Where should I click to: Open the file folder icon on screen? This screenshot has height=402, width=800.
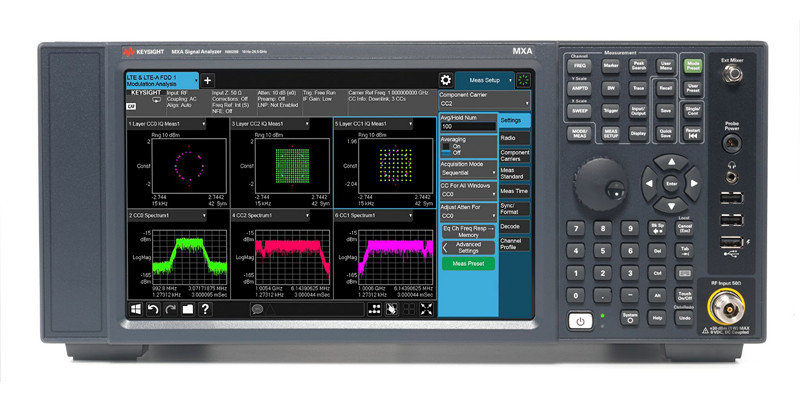[188, 309]
